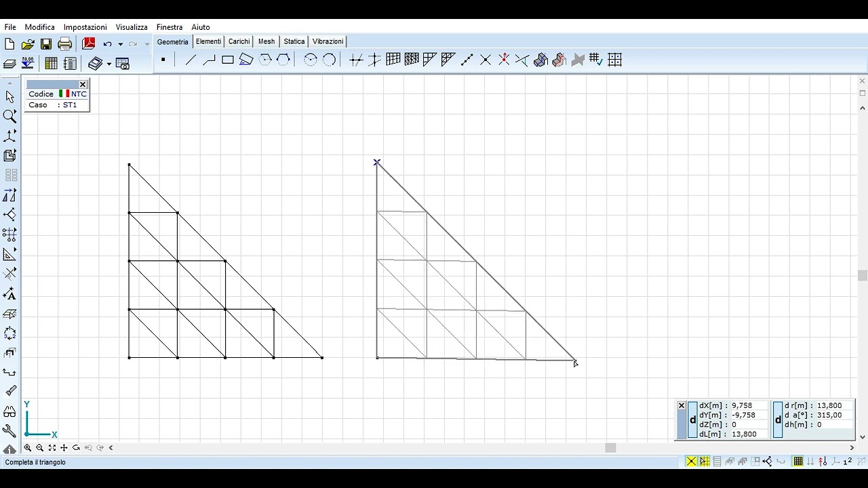Click the intersection cross tool
The image size is (868, 488).
point(486,60)
